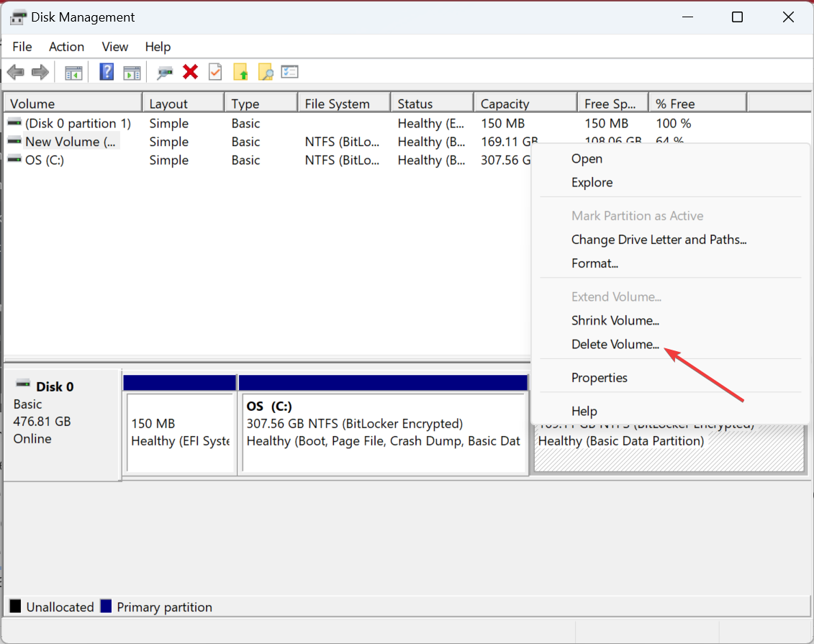Click "Healthy (E..." status of Disk 0 partition 1
Viewport: 814px width, 644px height.
click(x=431, y=124)
